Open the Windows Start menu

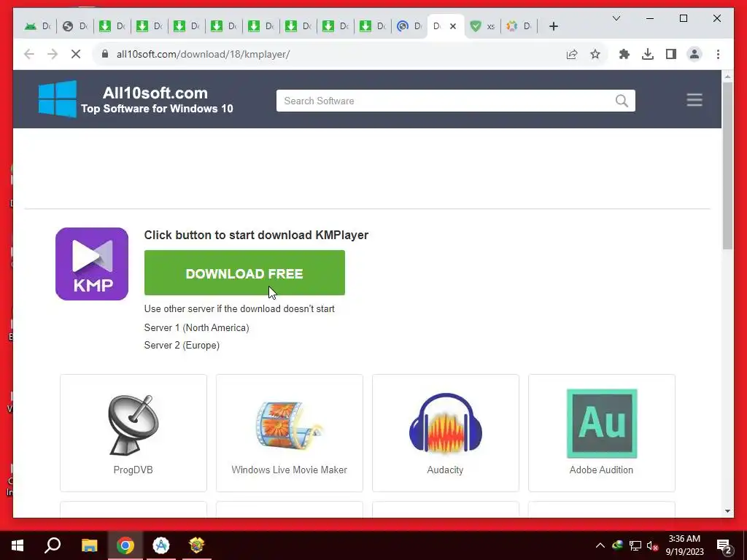pyautogui.click(x=18, y=545)
